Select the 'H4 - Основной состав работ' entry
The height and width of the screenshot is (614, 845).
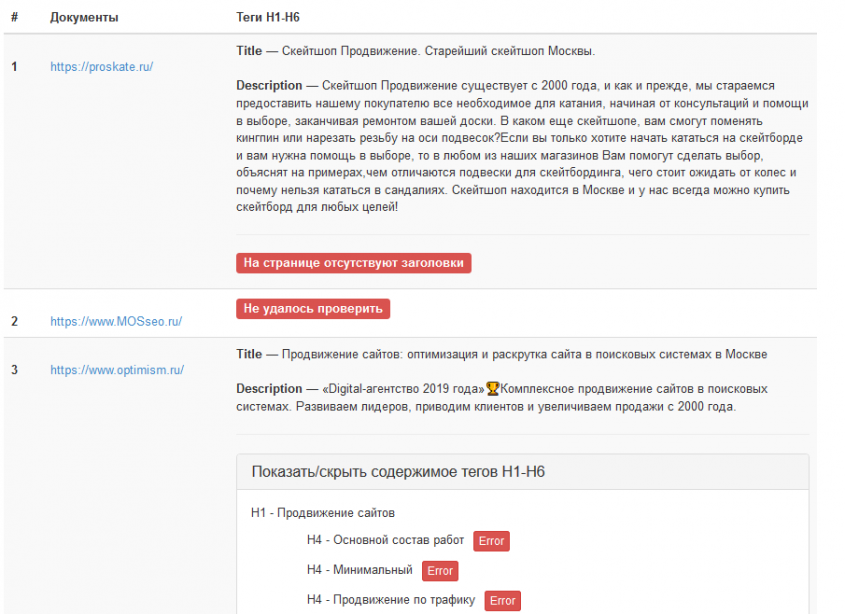385,540
